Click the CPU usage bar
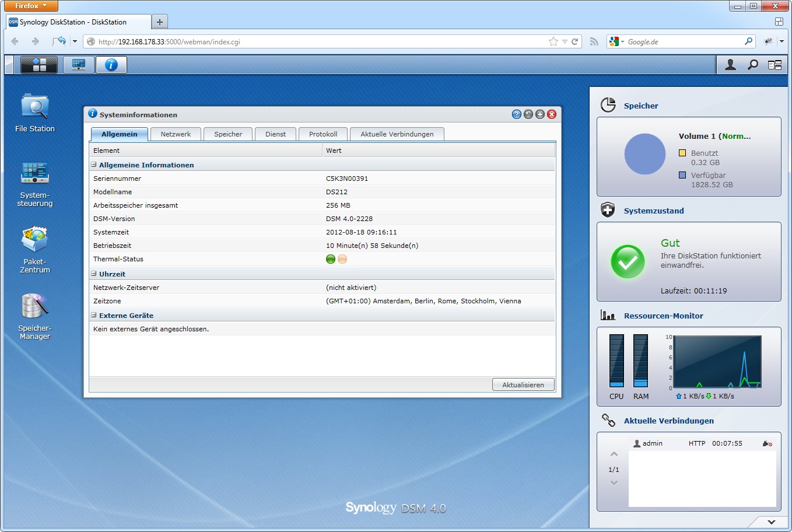This screenshot has width=792, height=532. pyautogui.click(x=616, y=360)
